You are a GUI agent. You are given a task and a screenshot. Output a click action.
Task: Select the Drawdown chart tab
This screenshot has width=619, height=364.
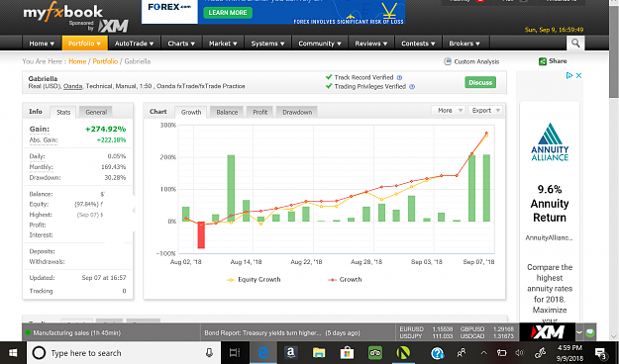pyautogui.click(x=297, y=112)
